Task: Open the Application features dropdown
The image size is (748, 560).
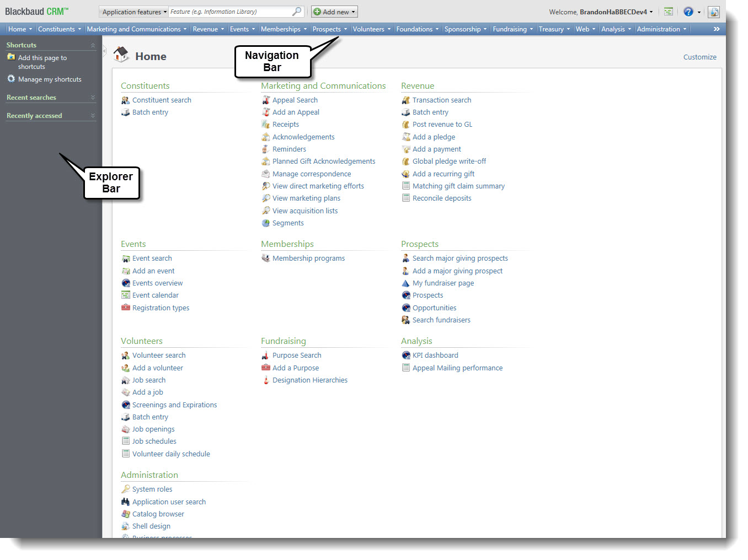Action: pos(134,12)
